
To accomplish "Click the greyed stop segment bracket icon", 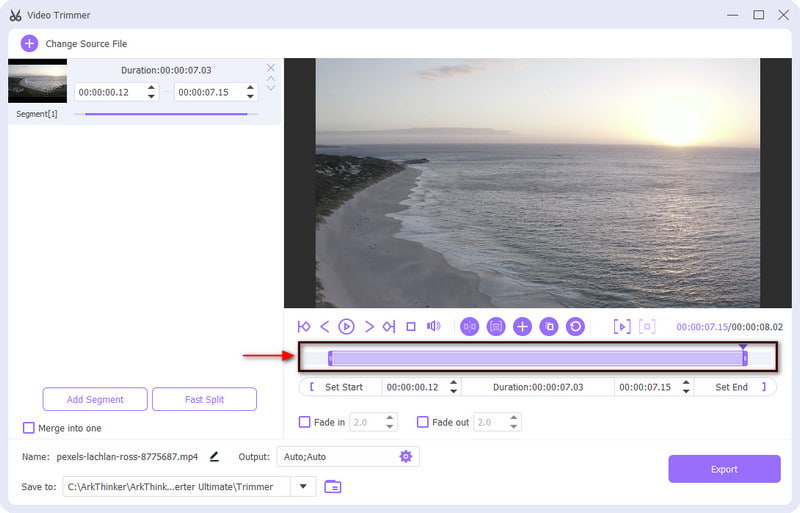I will pos(647,327).
